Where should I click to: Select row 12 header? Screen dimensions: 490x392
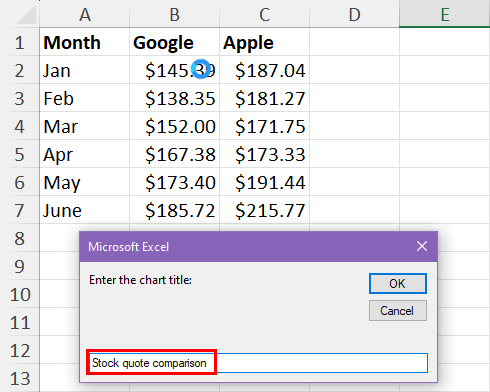click(19, 350)
